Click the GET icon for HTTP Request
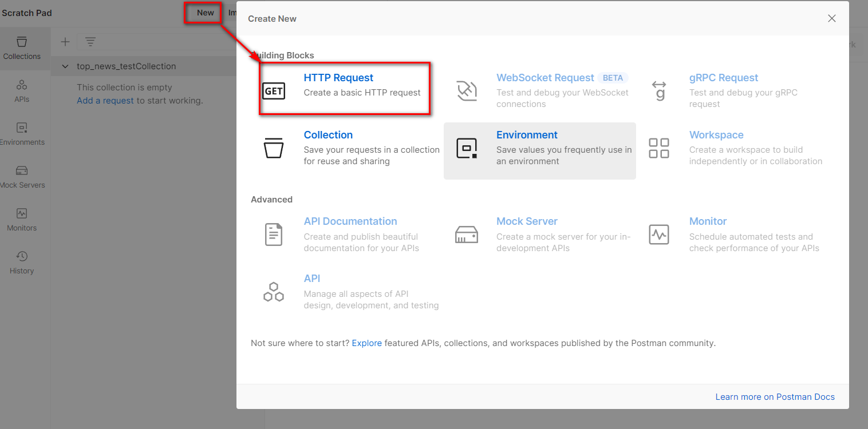 274,91
